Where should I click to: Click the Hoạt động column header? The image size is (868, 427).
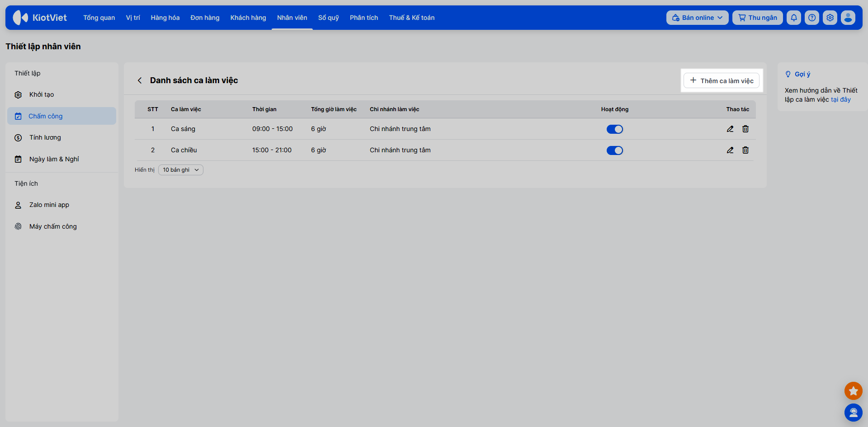tap(615, 109)
